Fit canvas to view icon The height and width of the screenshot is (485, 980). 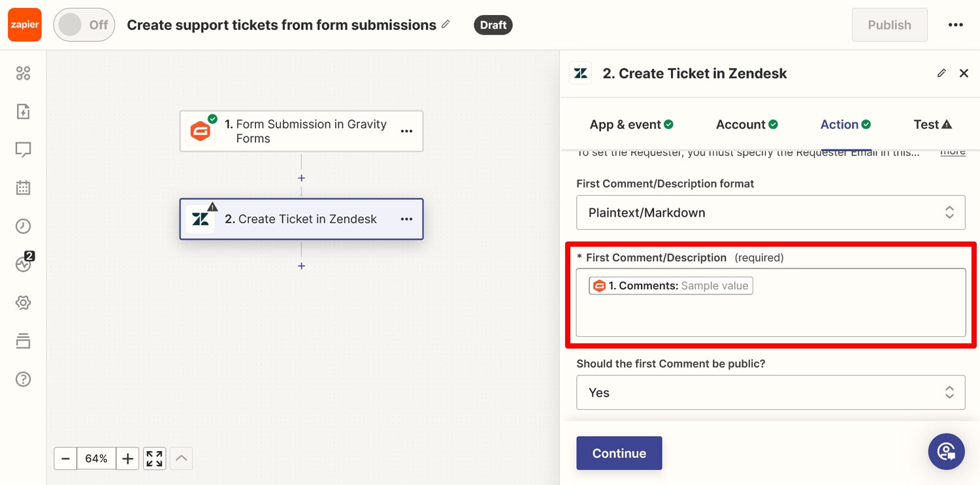[x=154, y=459]
